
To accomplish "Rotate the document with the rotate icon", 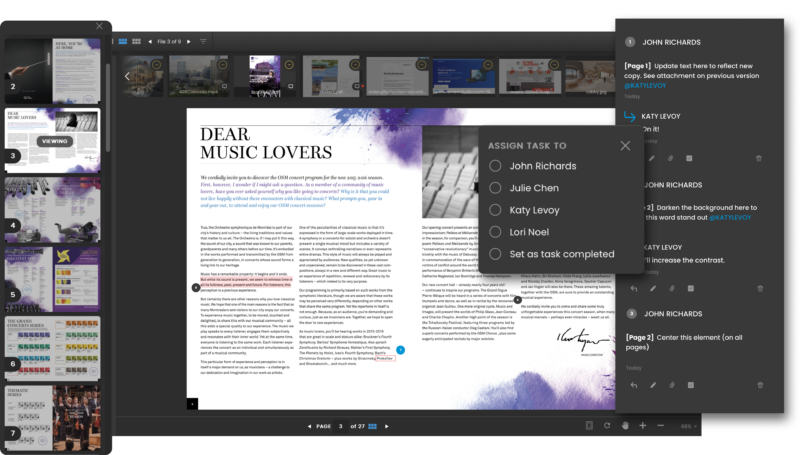I will [607, 425].
